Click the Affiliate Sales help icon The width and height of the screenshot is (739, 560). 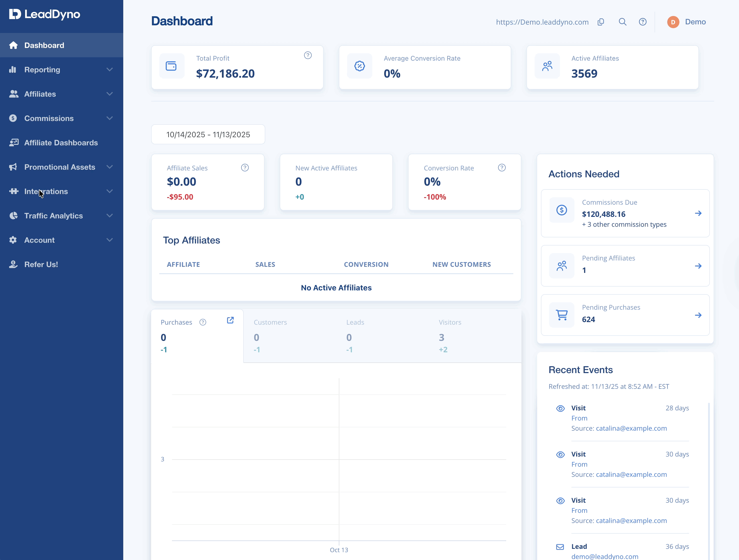click(245, 168)
